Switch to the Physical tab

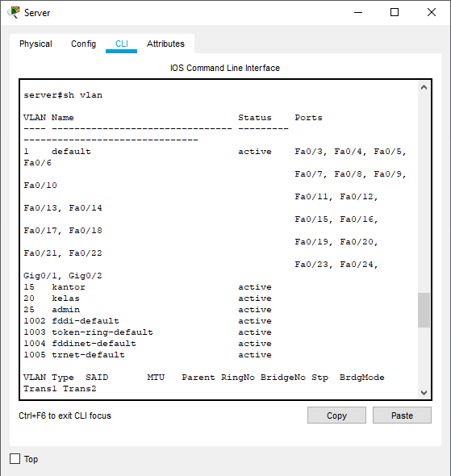pos(35,44)
